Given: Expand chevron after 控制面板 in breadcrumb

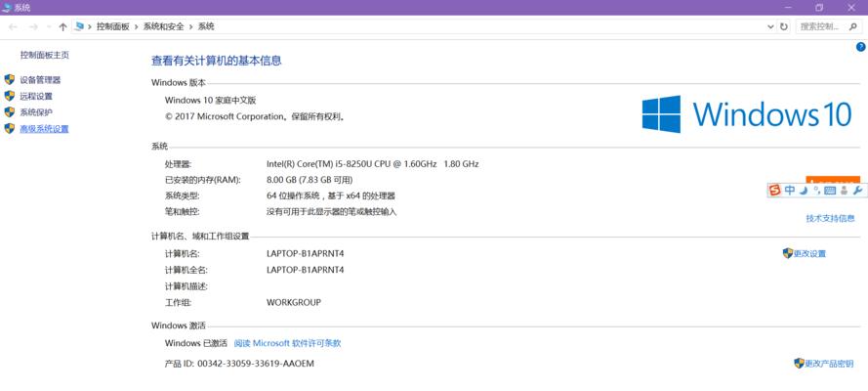Looking at the screenshot, I should tap(136, 26).
